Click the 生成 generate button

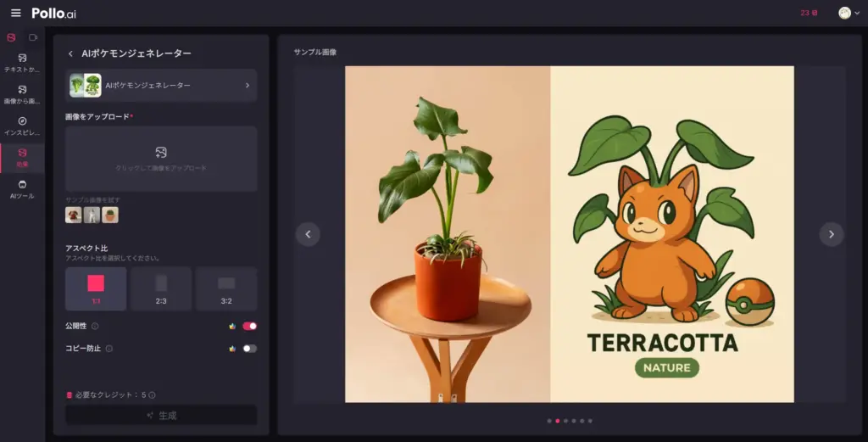tap(161, 416)
